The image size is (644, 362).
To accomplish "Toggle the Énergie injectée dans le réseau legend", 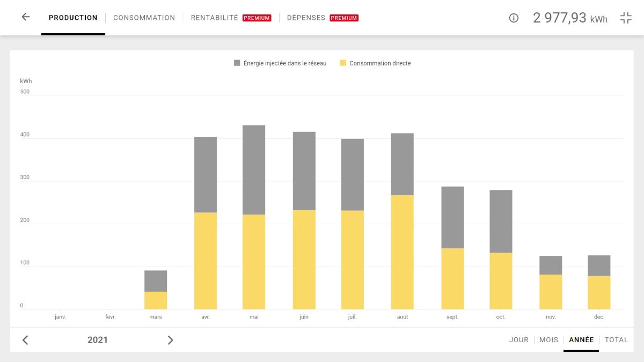I will 284,63.
